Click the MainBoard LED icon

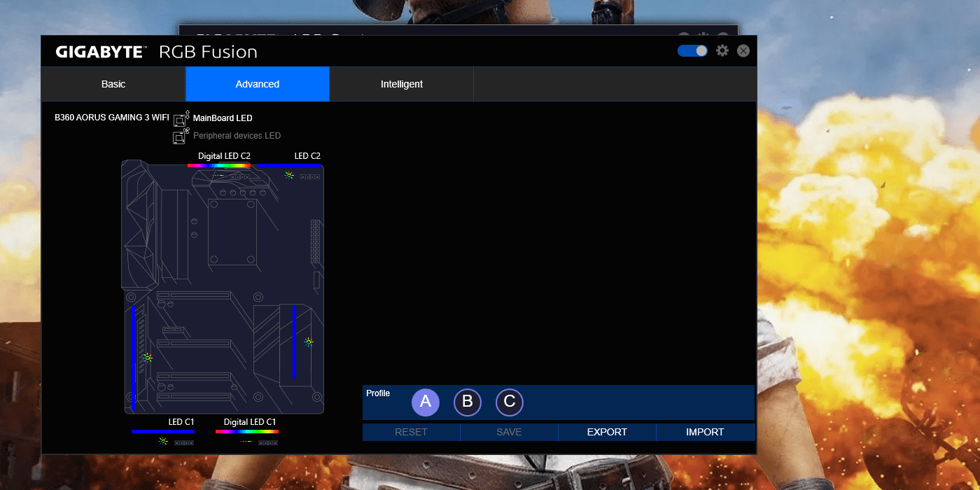tap(181, 118)
